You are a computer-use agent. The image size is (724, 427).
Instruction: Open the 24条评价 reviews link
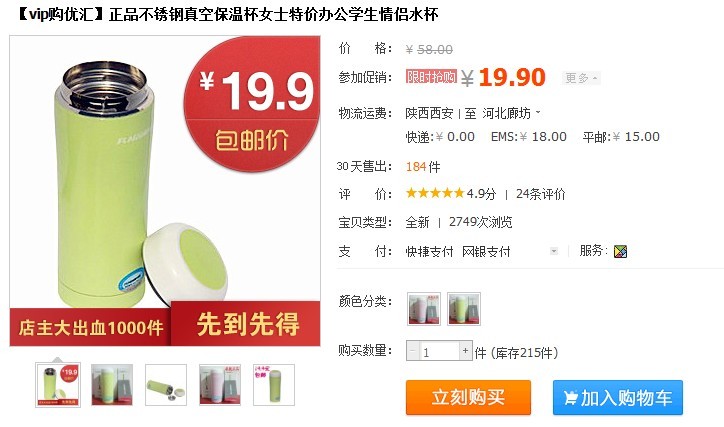540,194
